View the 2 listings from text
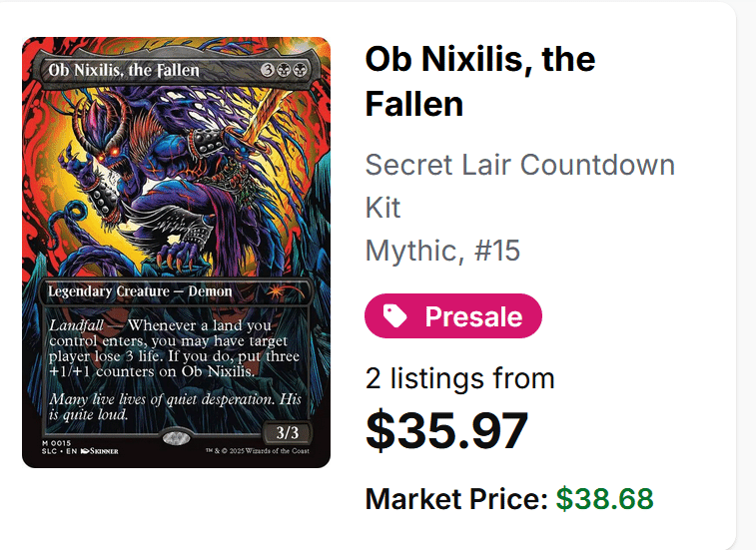 [460, 378]
